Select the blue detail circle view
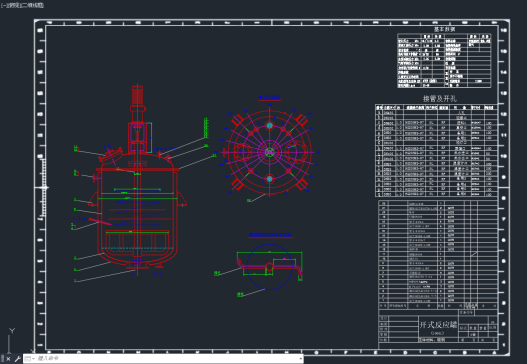This screenshot has width=527, height=364. click(270, 267)
